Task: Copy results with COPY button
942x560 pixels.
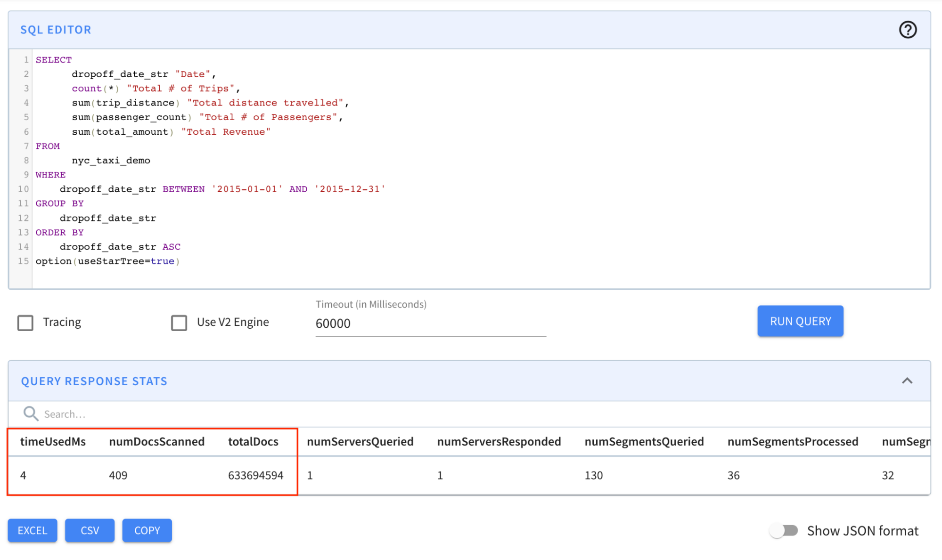Action: (147, 530)
